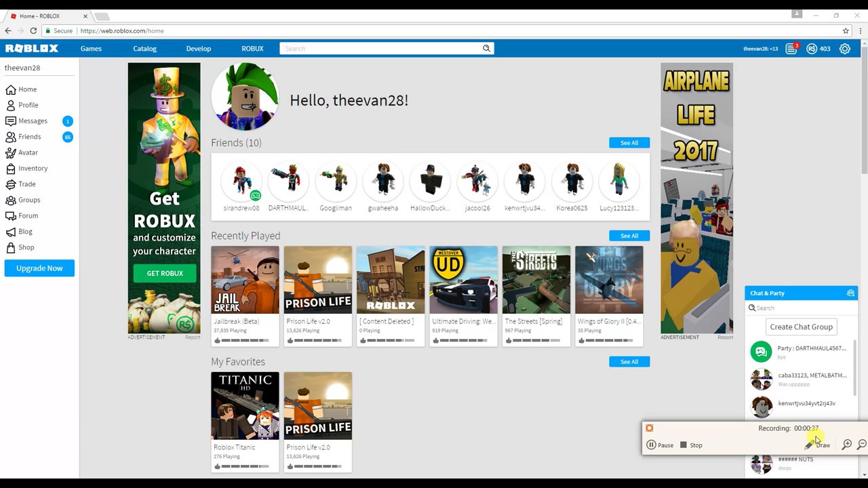The width and height of the screenshot is (868, 488).
Task: Click See All next to My Favorites
Action: point(629,361)
